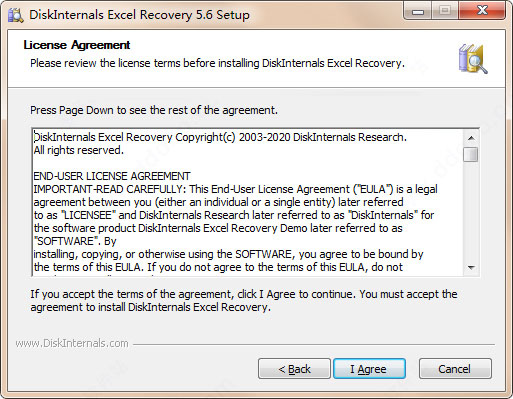513x399 pixels.
Task: Click the setup icon in title bar
Action: 15,15
